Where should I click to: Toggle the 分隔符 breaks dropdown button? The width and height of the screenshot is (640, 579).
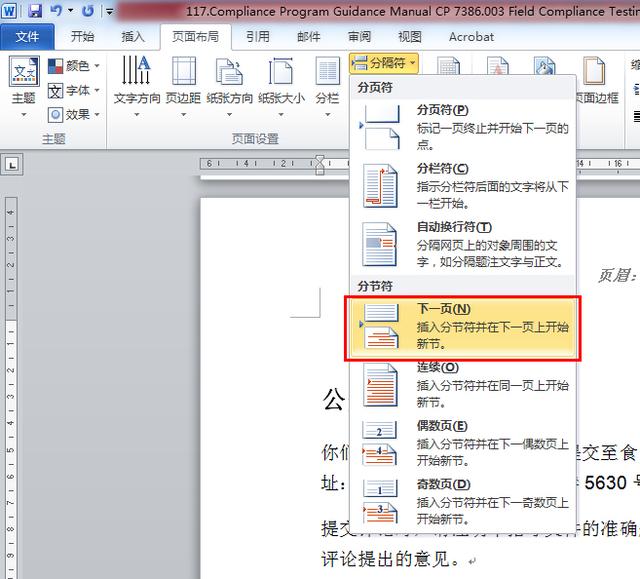tap(384, 63)
